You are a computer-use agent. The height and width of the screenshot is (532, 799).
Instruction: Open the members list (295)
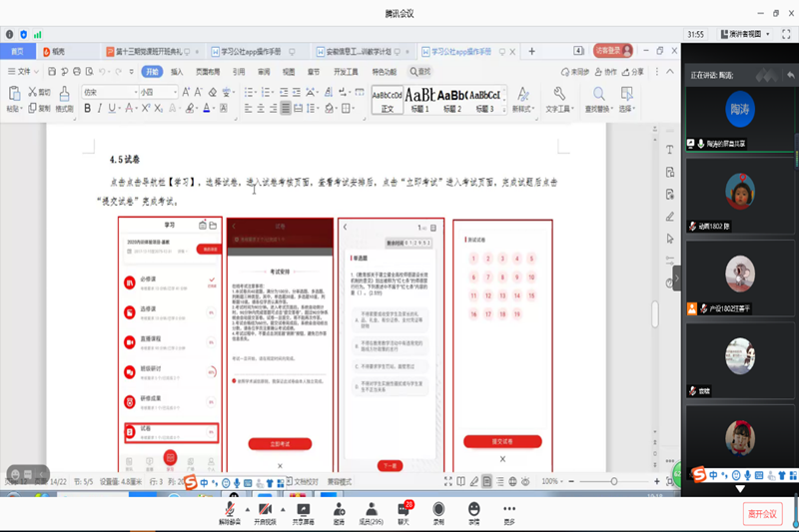pos(371,513)
